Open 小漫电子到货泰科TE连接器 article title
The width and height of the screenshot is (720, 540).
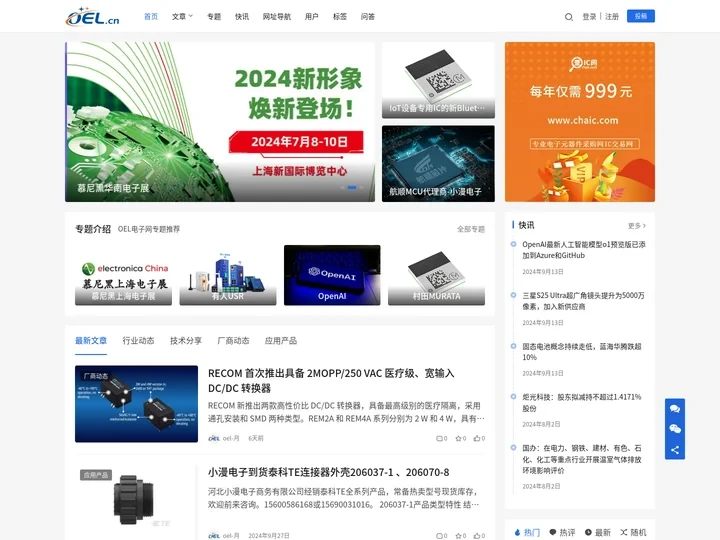pyautogui.click(x=329, y=472)
